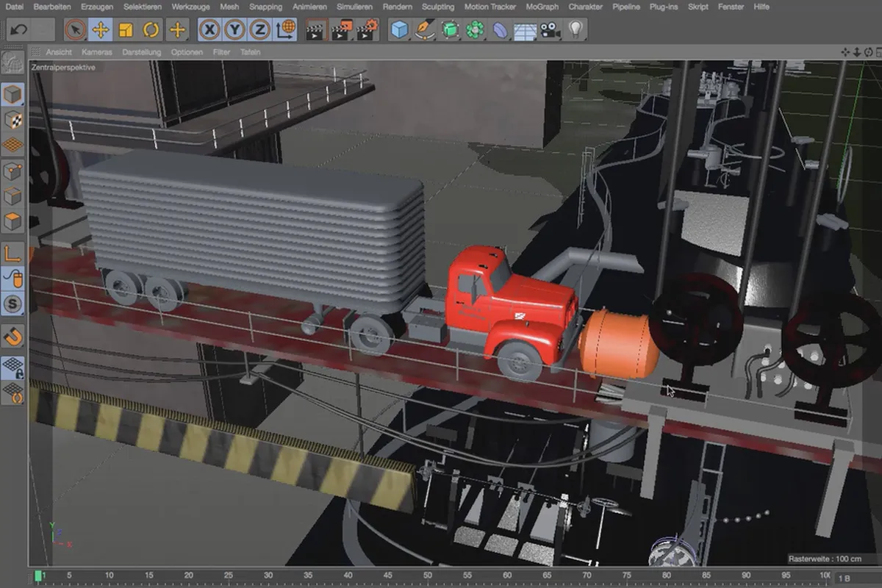The height and width of the screenshot is (588, 882).
Task: Add a Cube primitive object
Action: point(400,30)
